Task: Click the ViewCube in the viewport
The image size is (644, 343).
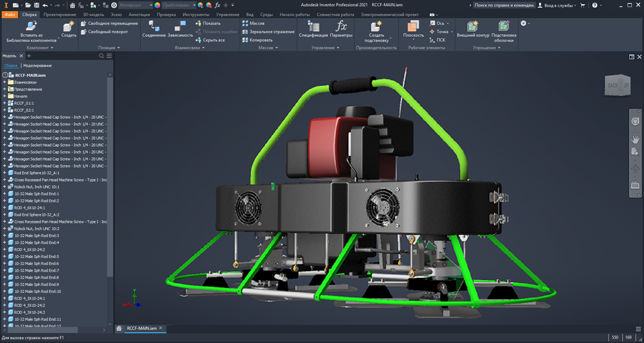Action: coord(617,86)
